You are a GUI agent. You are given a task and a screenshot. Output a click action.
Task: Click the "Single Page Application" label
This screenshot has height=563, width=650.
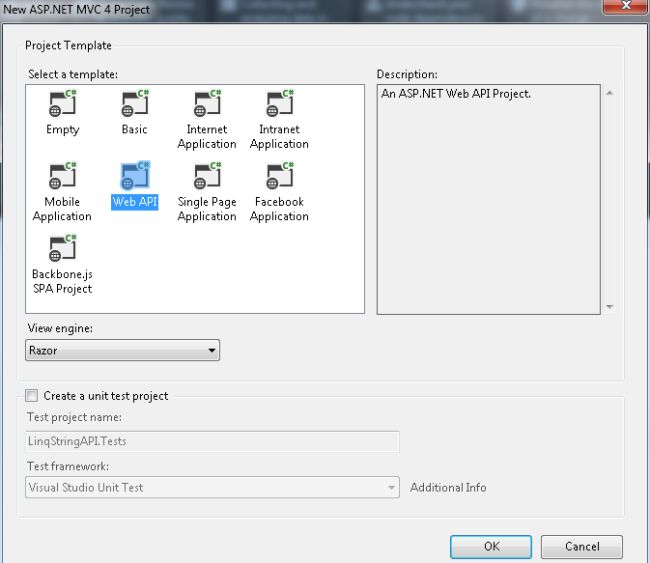click(x=207, y=209)
